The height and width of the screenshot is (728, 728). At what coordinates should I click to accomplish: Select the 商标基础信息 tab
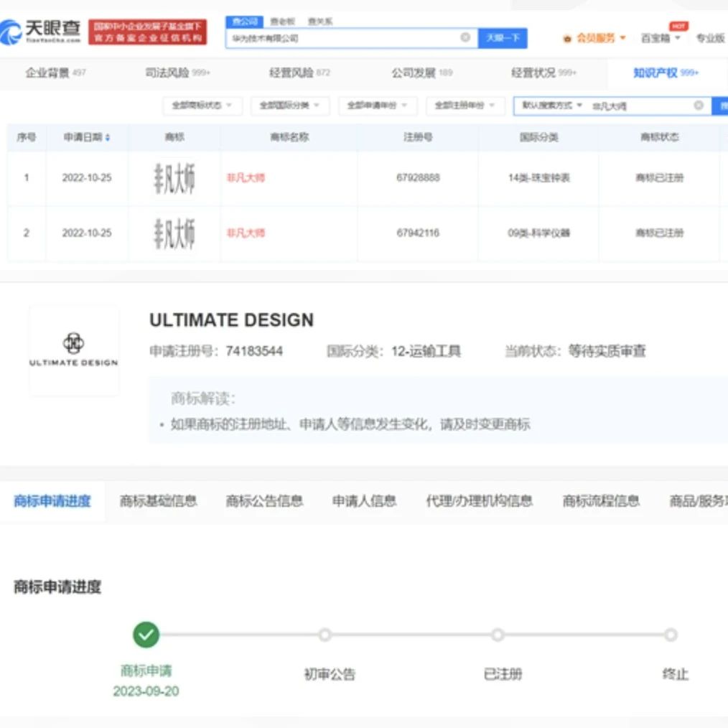(159, 501)
